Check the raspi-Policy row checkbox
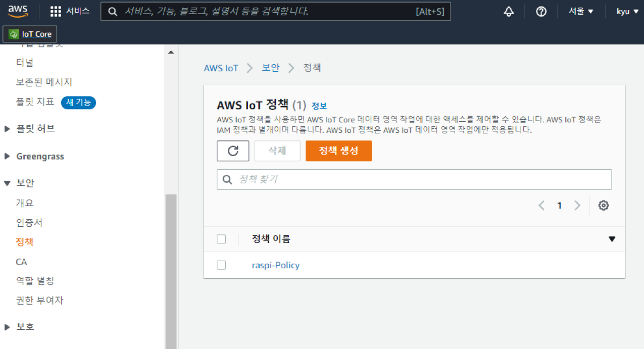This screenshot has height=349, width=644. [221, 265]
